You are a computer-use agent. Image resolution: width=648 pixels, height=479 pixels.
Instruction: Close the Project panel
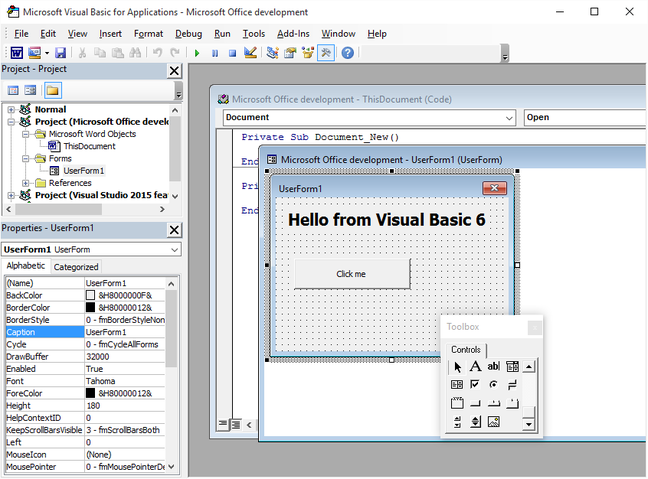coord(174,71)
